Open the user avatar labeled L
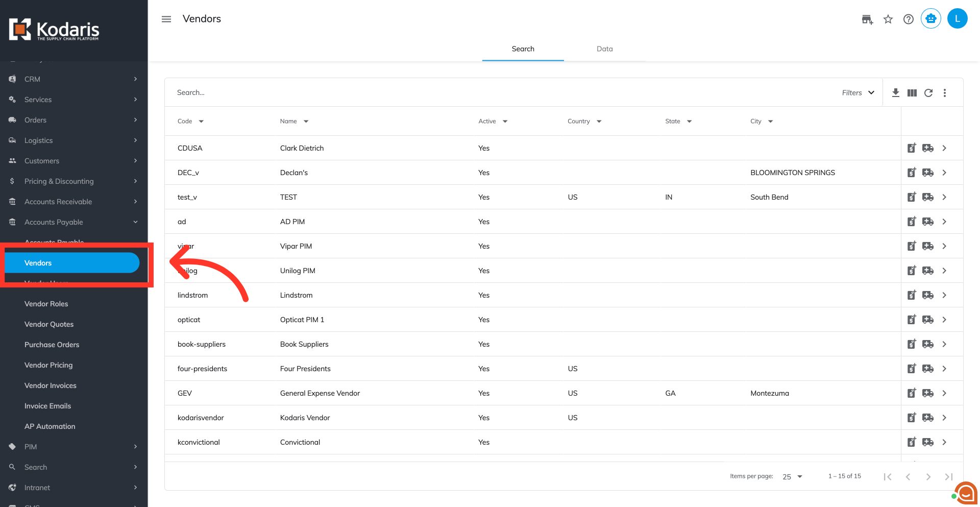980x507 pixels. click(x=958, y=19)
